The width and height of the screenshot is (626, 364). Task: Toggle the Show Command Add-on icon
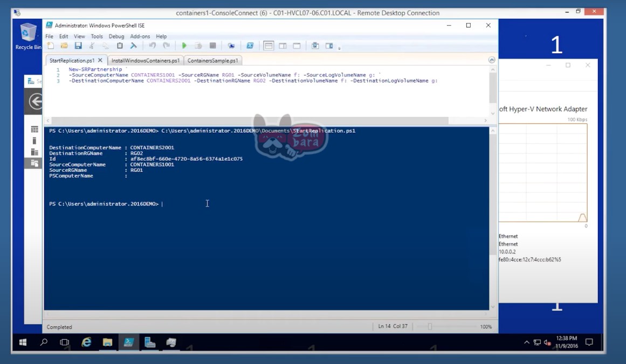click(329, 46)
